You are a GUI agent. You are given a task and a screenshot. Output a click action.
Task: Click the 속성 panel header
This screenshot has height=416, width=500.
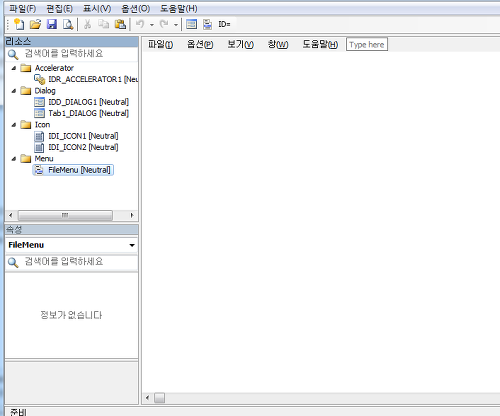72,229
